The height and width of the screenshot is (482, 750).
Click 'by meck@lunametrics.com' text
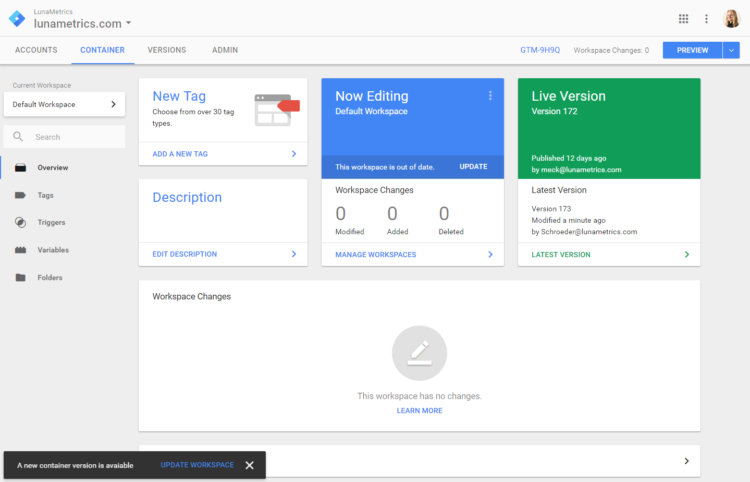(576, 169)
